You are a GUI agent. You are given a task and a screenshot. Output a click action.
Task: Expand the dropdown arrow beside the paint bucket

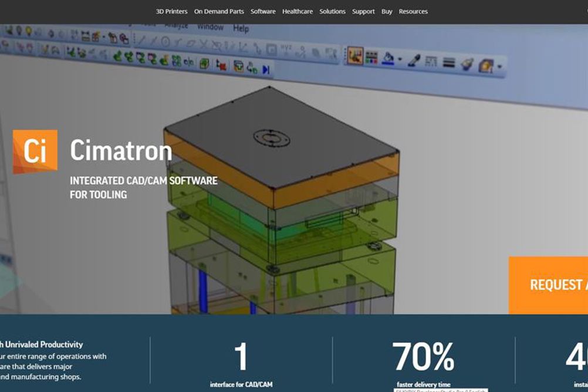[x=400, y=60]
